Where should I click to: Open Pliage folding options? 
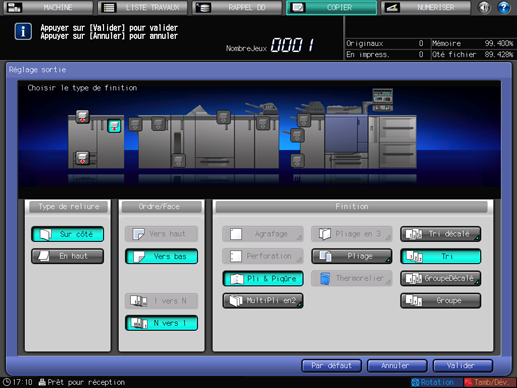click(x=352, y=256)
